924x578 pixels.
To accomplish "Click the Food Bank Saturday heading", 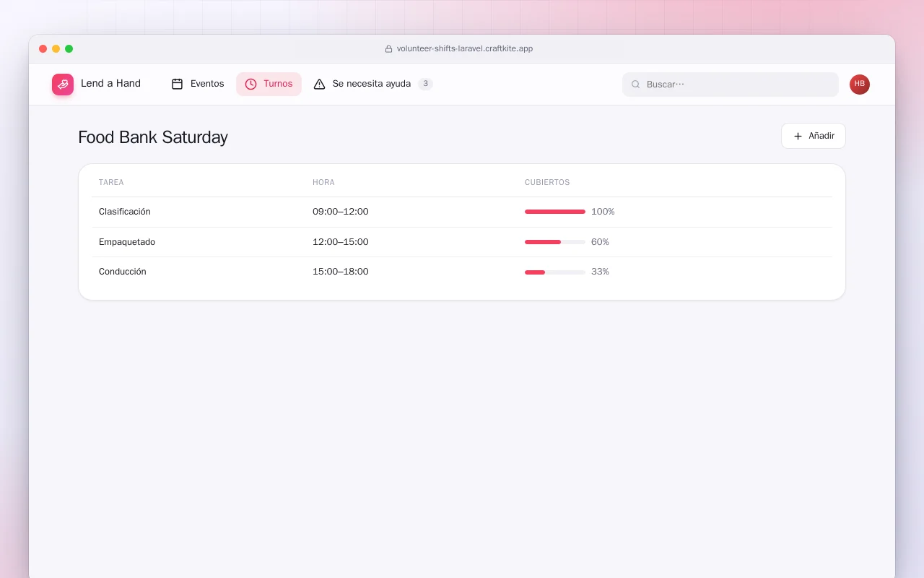I will click(153, 137).
